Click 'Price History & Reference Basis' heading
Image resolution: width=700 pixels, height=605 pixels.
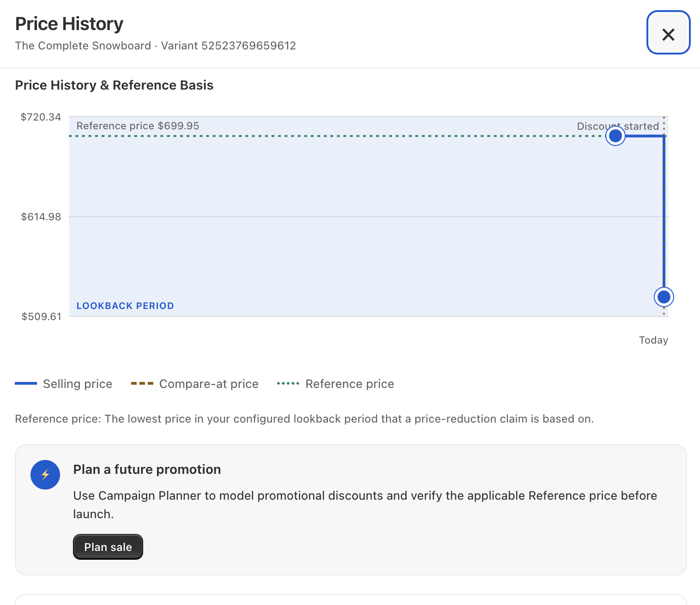pos(114,85)
